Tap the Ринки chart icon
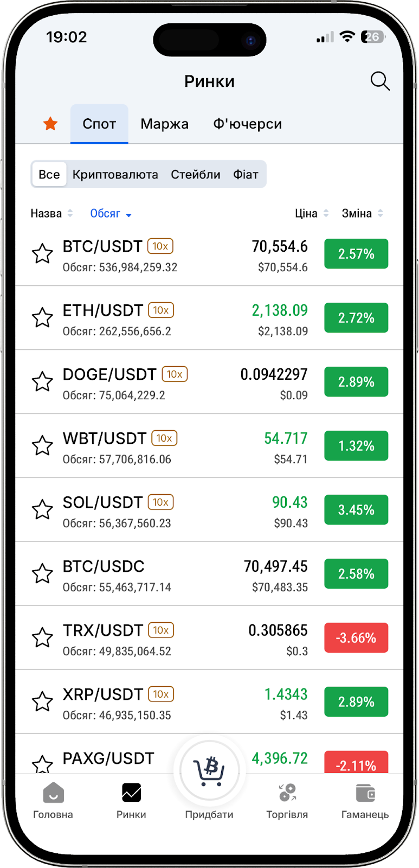419x868 pixels. [x=131, y=793]
